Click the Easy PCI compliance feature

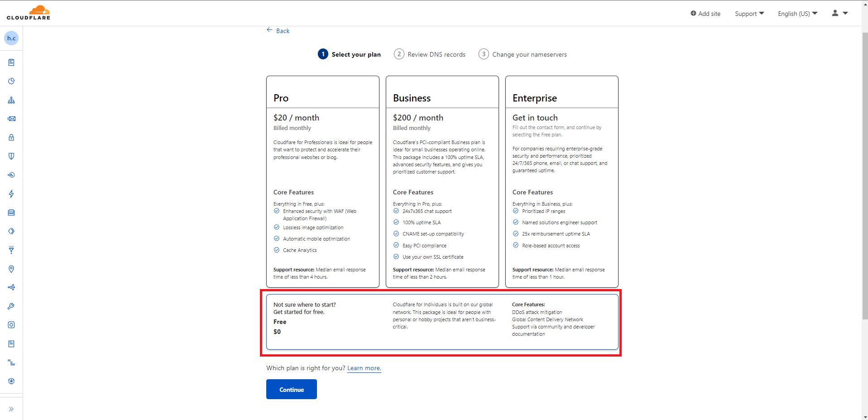[x=424, y=246]
